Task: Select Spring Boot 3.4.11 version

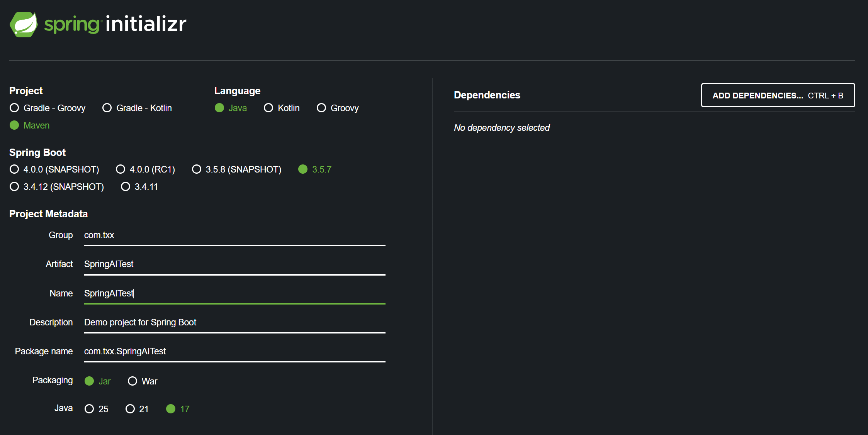Action: coord(126,187)
